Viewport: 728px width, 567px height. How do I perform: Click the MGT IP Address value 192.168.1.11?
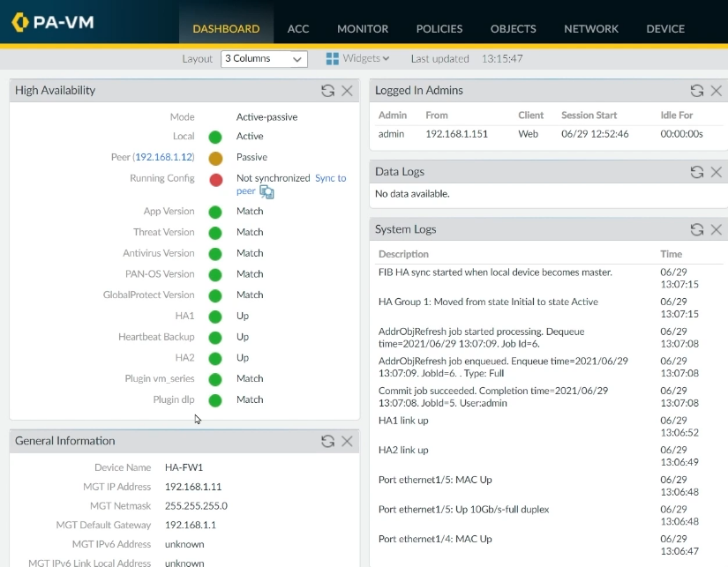(193, 487)
